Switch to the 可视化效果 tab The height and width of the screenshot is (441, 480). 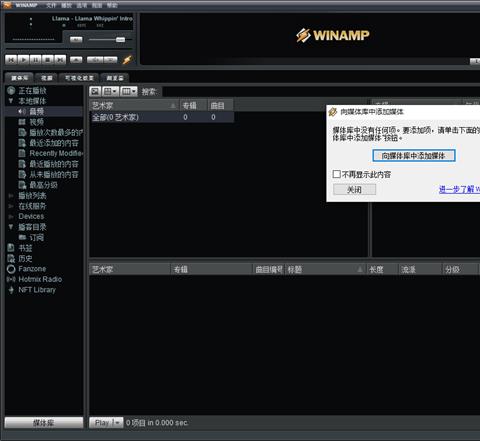coord(79,78)
